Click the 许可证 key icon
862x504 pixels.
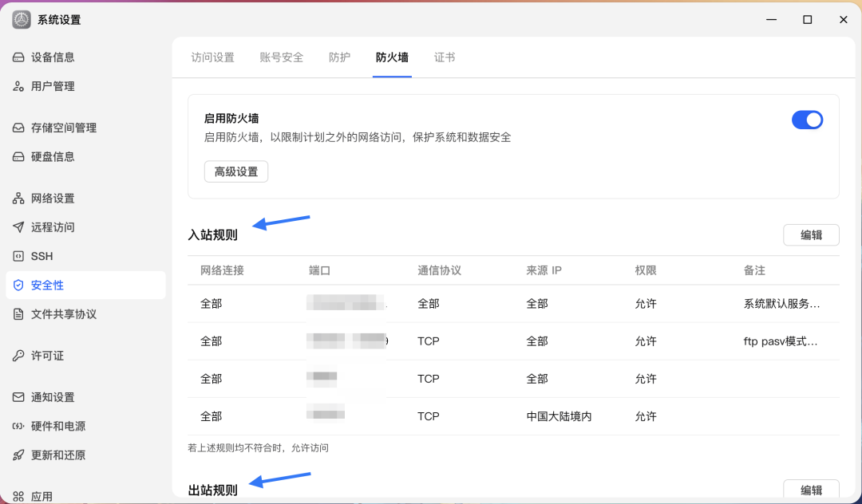pyautogui.click(x=18, y=356)
